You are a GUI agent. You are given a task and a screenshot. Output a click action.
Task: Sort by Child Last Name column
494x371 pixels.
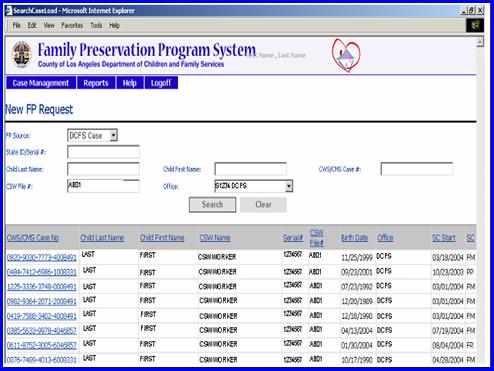pyautogui.click(x=102, y=238)
